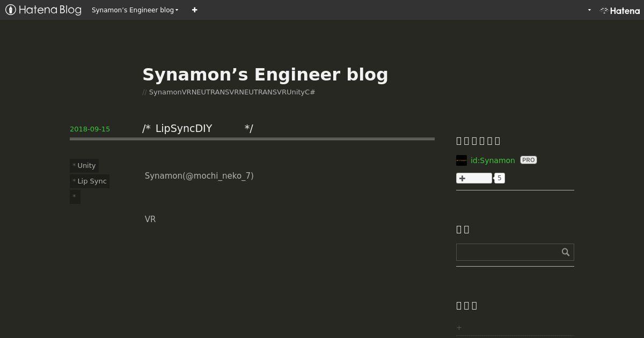Open the Synamon's Engineer blog title link
The image size is (644, 338).
point(265,75)
